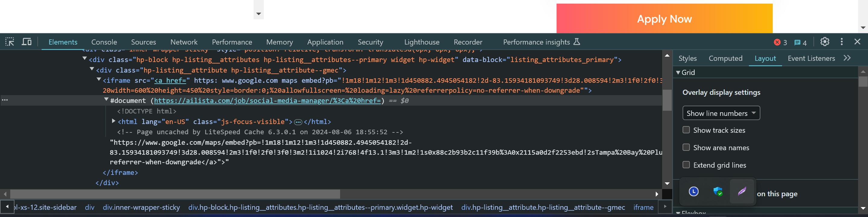The height and width of the screenshot is (217, 868).
Task: Switch to the Console tab
Action: click(x=104, y=42)
